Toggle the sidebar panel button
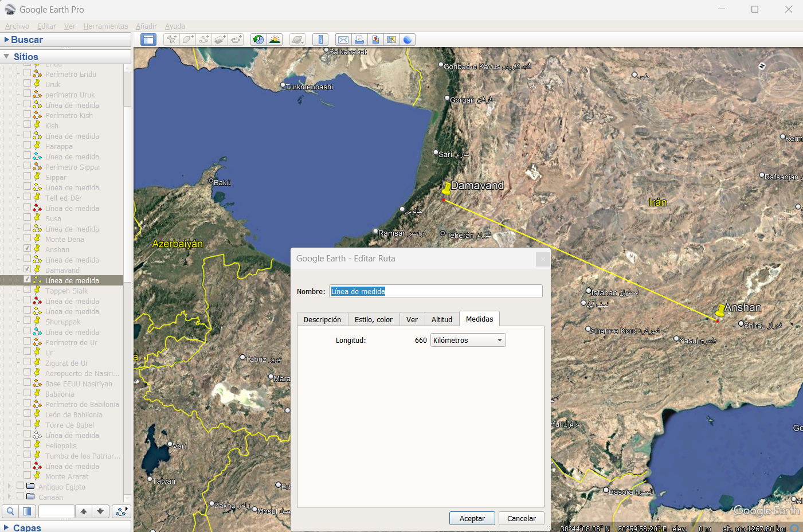Image resolution: width=803 pixels, height=532 pixels. pos(148,40)
